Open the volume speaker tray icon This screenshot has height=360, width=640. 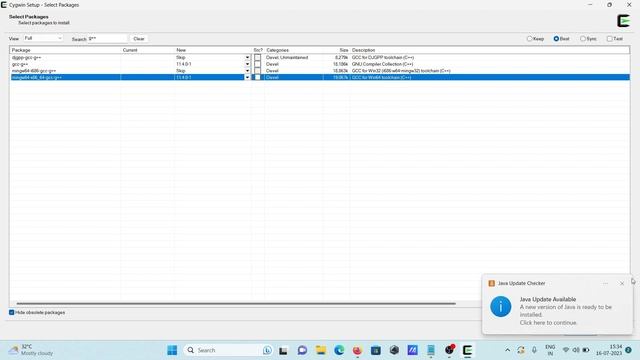[x=576, y=350]
